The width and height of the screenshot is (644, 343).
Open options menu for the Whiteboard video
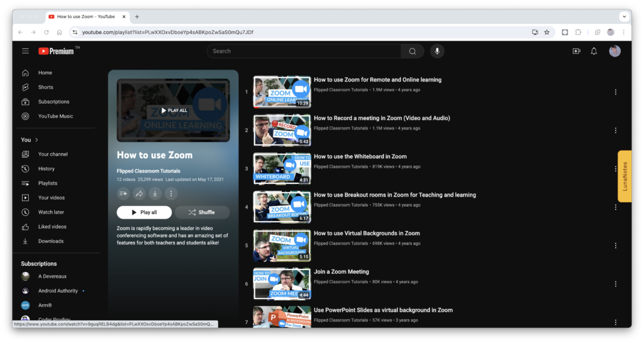point(615,168)
